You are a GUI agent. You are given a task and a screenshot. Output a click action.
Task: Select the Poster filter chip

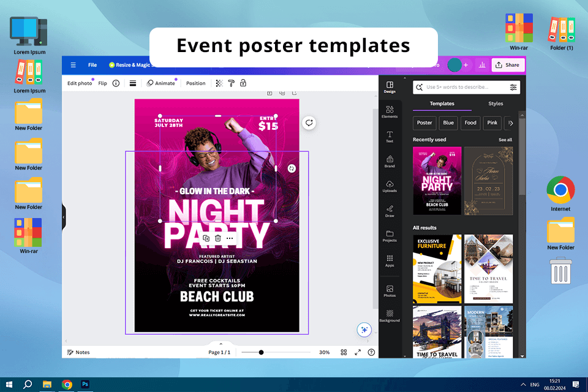click(424, 123)
